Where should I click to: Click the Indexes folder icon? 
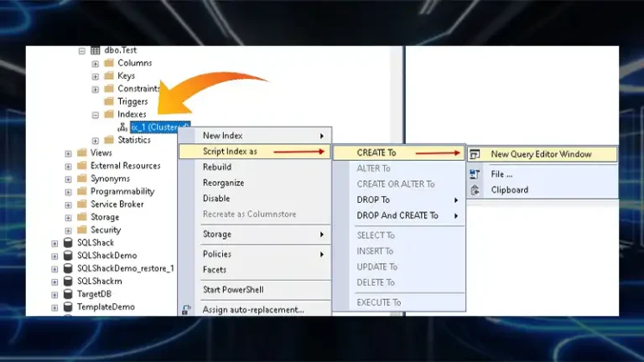click(x=109, y=114)
